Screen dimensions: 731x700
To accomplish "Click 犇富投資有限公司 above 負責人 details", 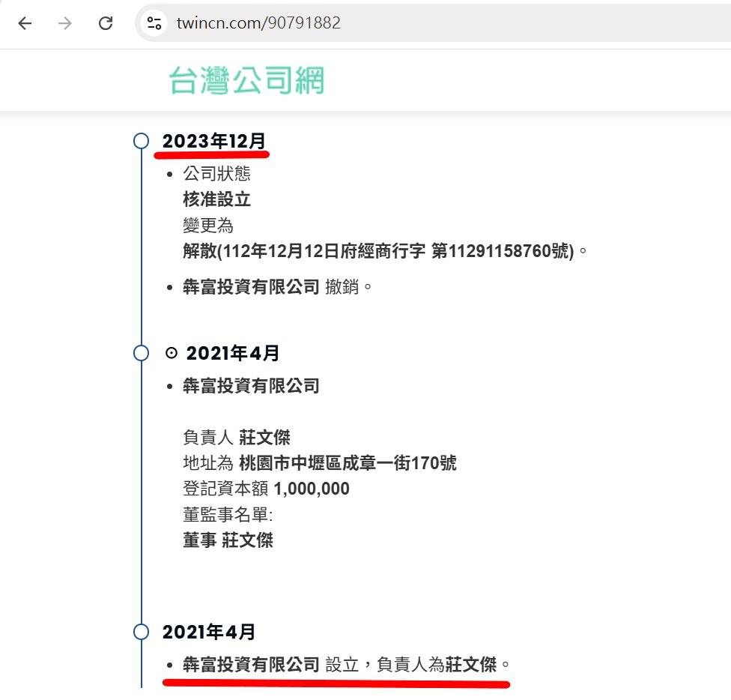I will (x=251, y=386).
